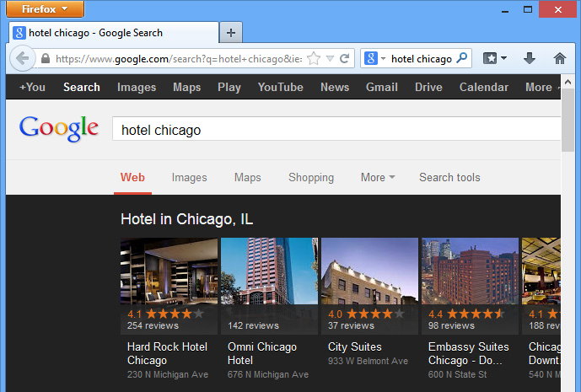Click the Embassy Suites Chicago name

[x=468, y=353]
